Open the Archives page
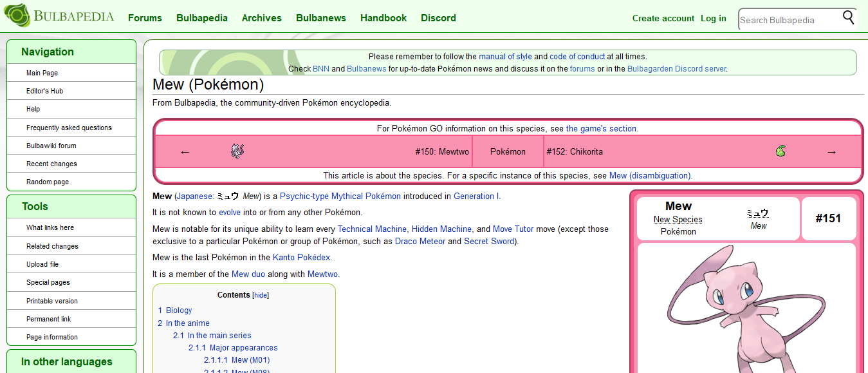 261,18
